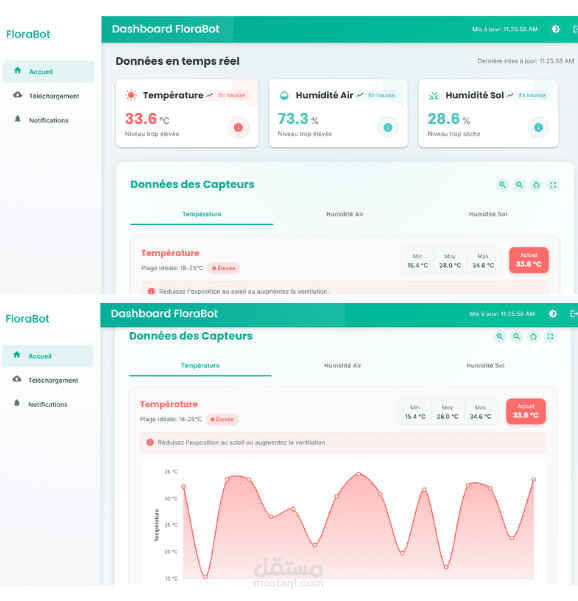Click the Moy 28.0 °C stat in the bottom panel
Image resolution: width=578 pixels, height=601 pixels.
coord(447,412)
